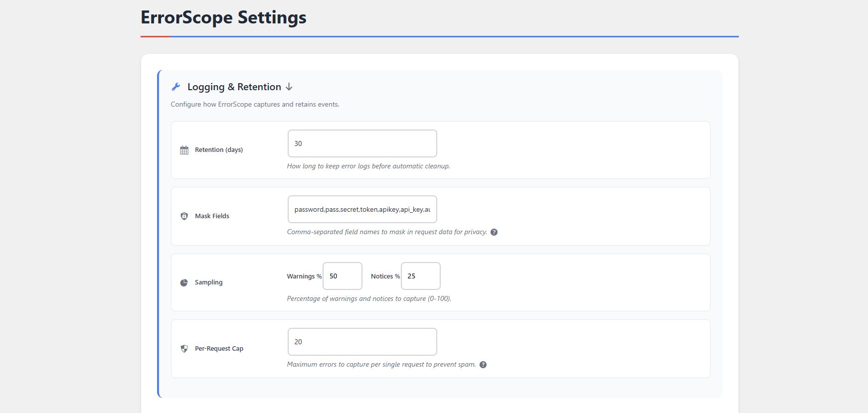Image resolution: width=868 pixels, height=413 pixels.
Task: Click into the Mask Fields text box
Action: point(362,209)
